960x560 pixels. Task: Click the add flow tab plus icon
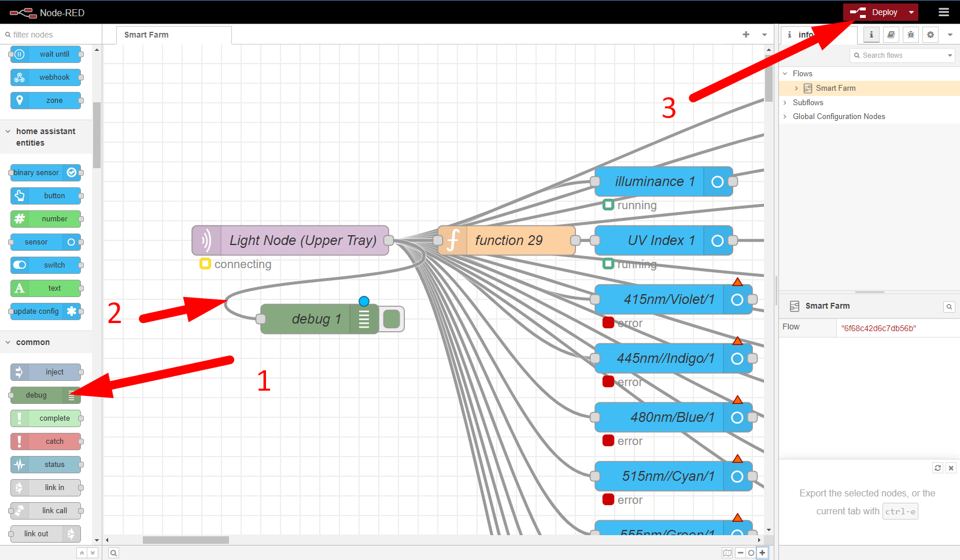tap(746, 35)
